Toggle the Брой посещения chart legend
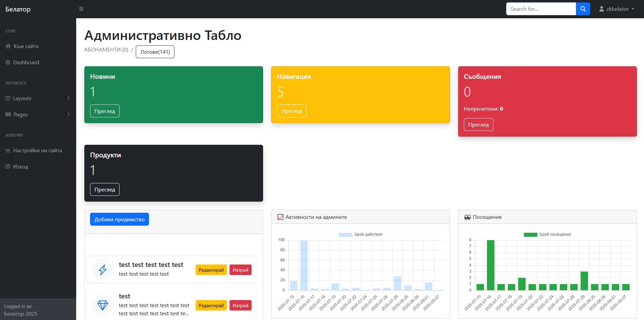644x320 pixels. [547, 234]
